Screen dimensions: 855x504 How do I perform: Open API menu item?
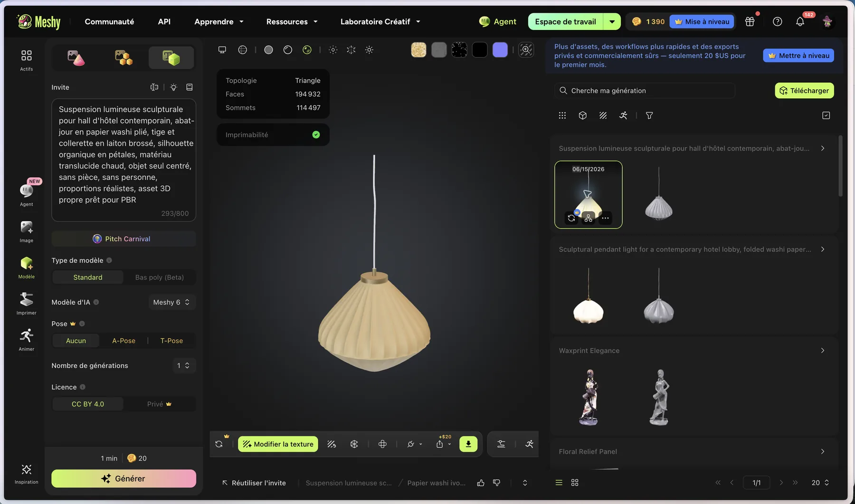(x=164, y=21)
